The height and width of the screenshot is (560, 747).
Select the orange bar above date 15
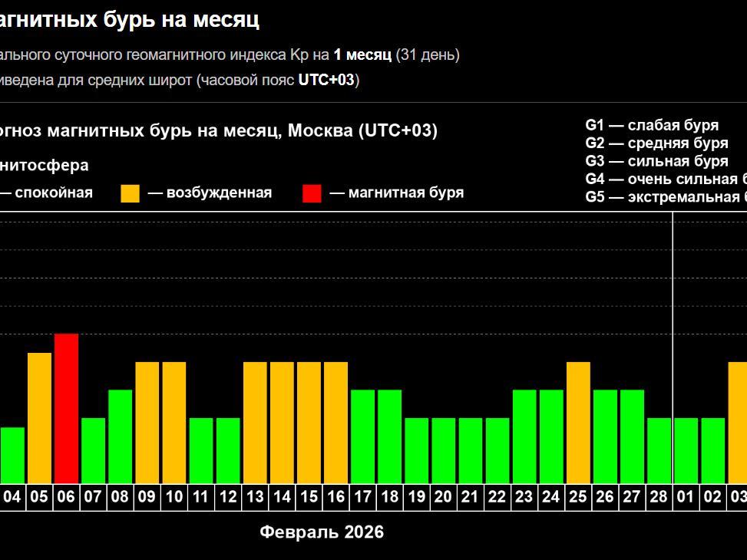click(309, 423)
